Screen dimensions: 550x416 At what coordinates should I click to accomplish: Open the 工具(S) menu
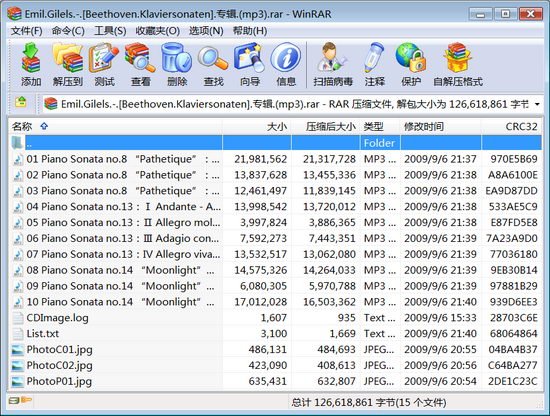[110, 31]
